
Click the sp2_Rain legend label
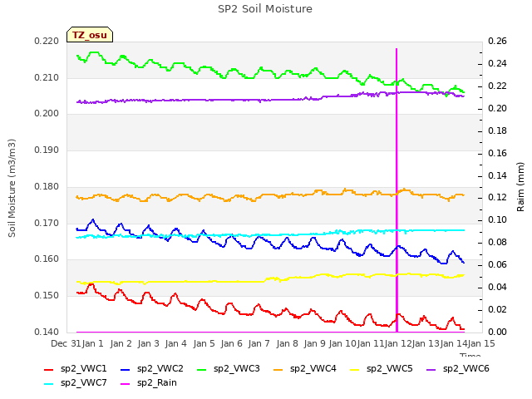pos(157,382)
